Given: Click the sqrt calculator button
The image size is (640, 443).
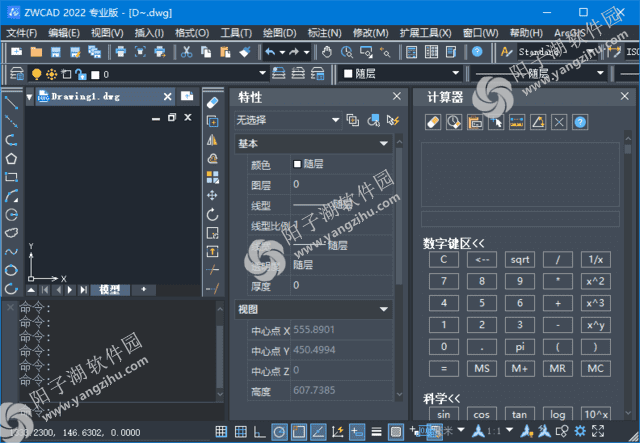Looking at the screenshot, I should click(520, 260).
